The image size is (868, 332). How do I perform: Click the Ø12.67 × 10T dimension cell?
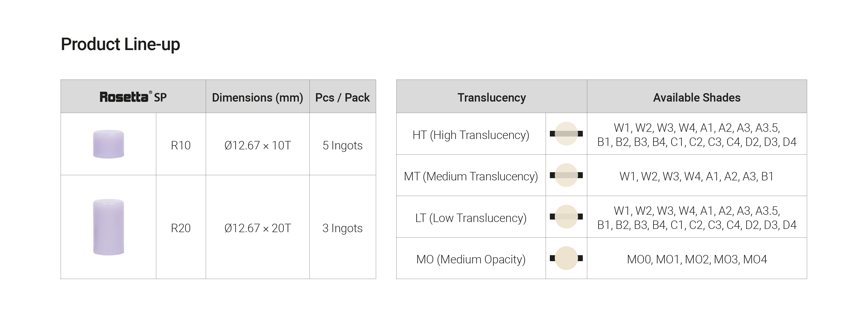[x=257, y=145]
